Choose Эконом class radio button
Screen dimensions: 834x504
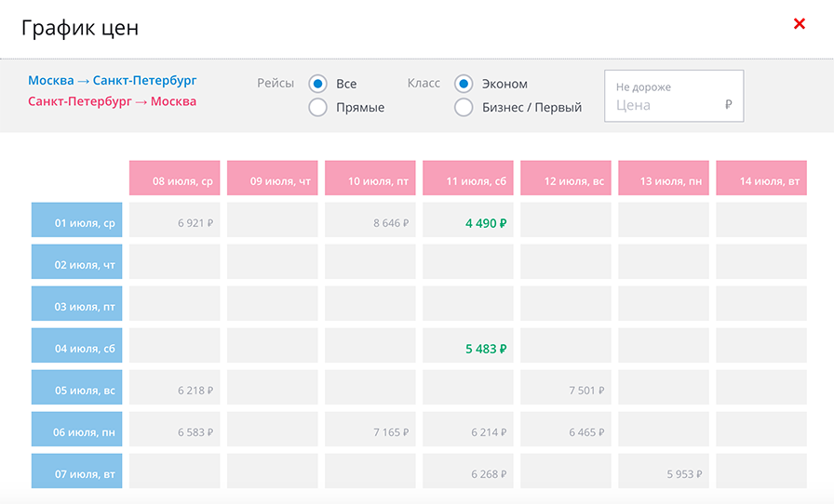pos(464,84)
